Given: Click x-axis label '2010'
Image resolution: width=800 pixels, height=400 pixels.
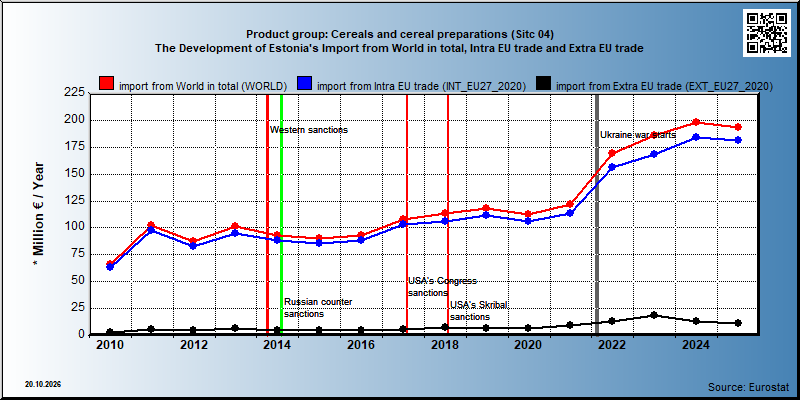Looking at the screenshot, I should [x=110, y=345].
